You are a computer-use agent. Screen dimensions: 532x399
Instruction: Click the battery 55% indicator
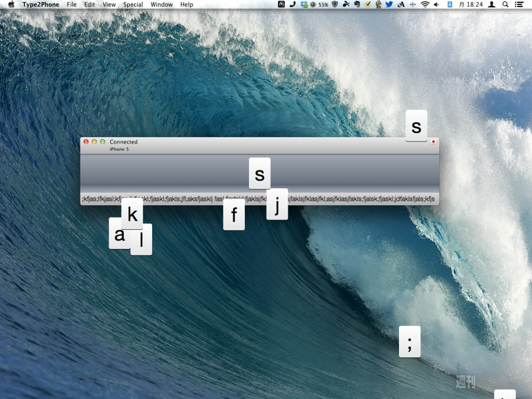tap(320, 4)
